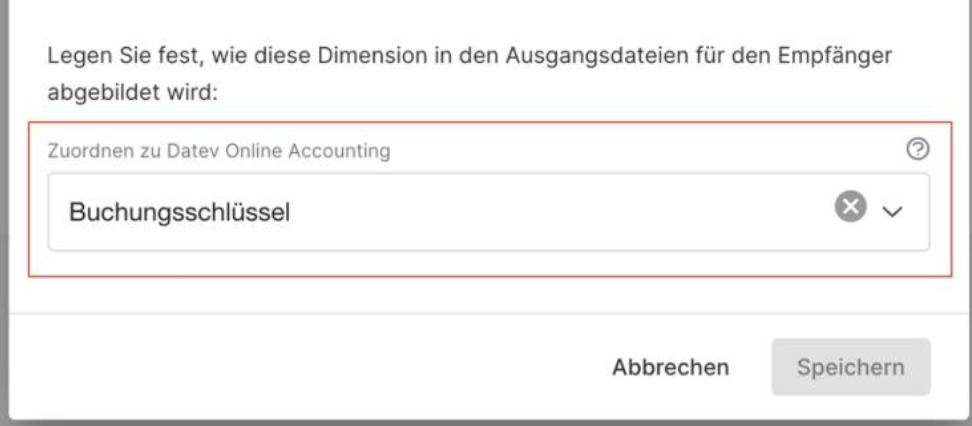Save the mapping with Speichern
This screenshot has height=426, width=972.
point(850,367)
